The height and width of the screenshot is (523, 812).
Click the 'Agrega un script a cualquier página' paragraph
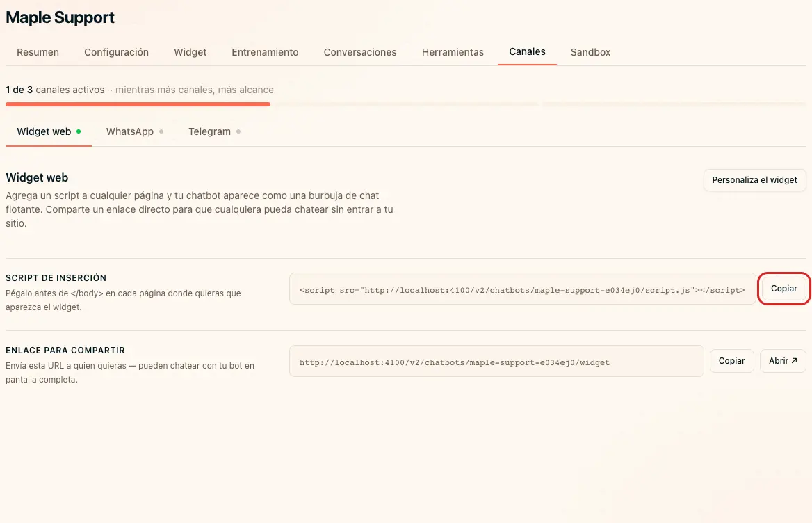[200, 209]
